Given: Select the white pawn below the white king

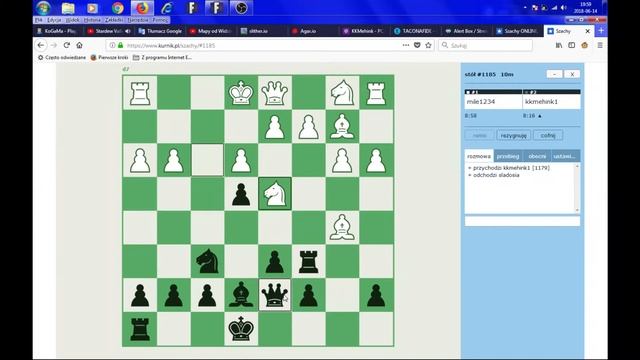Looking at the screenshot, I should [x=241, y=160].
